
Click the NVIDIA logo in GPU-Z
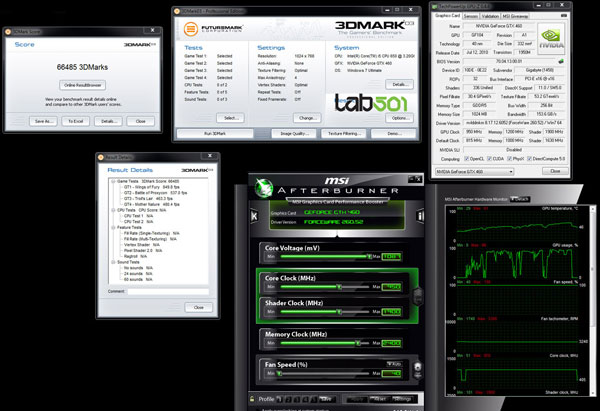pos(551,39)
